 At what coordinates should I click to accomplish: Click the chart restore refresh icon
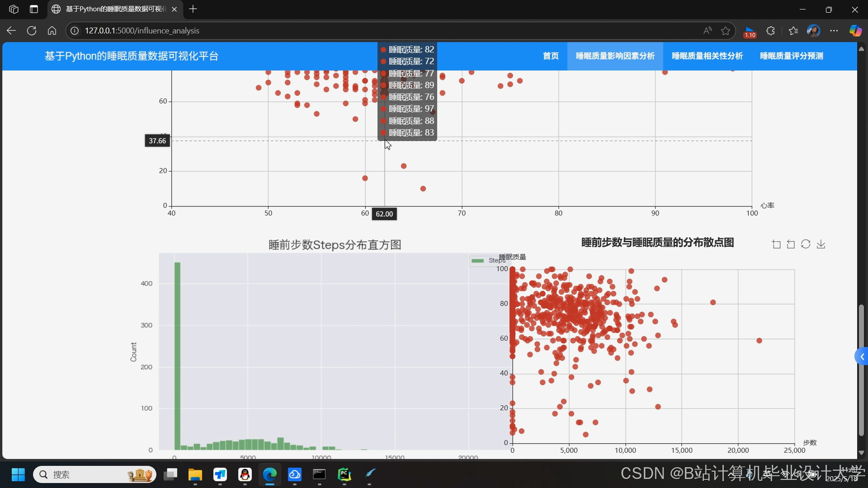coord(806,244)
